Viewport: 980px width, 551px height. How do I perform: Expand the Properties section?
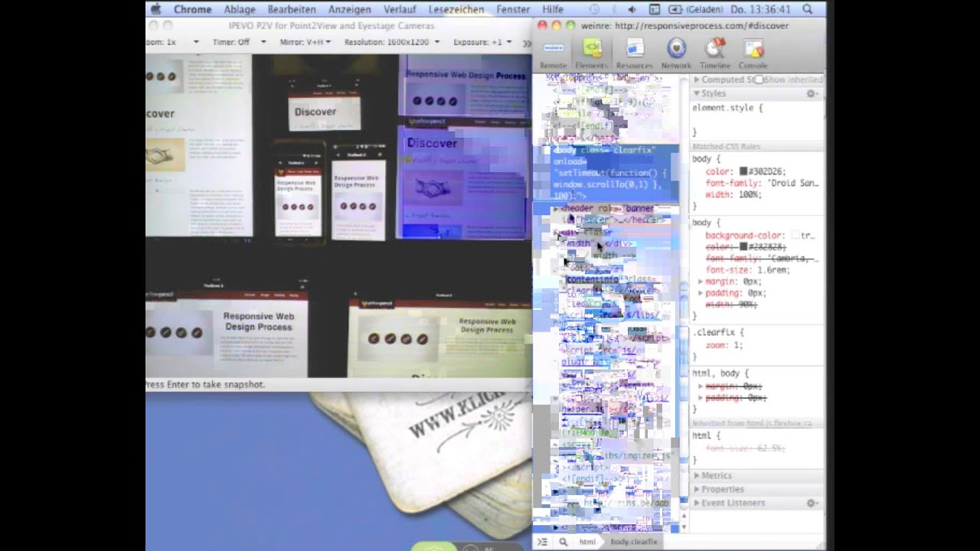tap(697, 489)
